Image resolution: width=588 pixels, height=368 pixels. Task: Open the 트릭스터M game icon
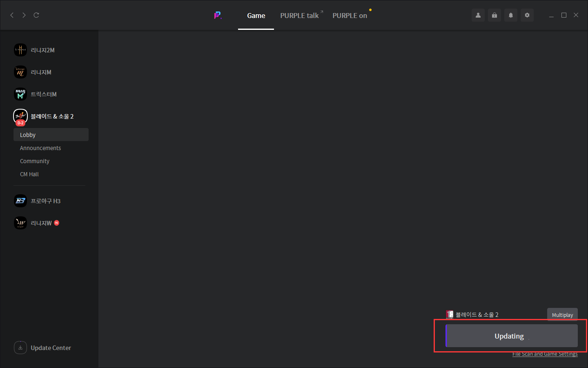(20, 94)
